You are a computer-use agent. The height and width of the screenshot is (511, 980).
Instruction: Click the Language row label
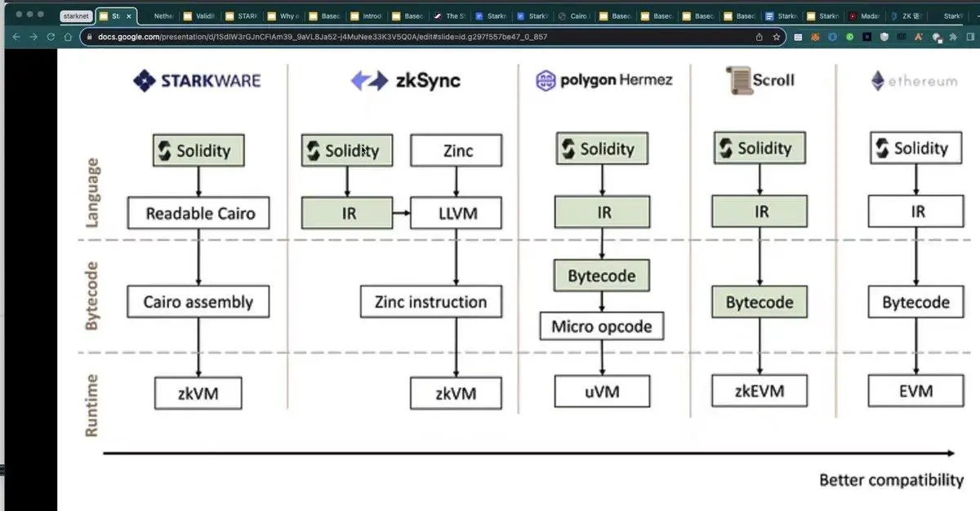coord(92,192)
